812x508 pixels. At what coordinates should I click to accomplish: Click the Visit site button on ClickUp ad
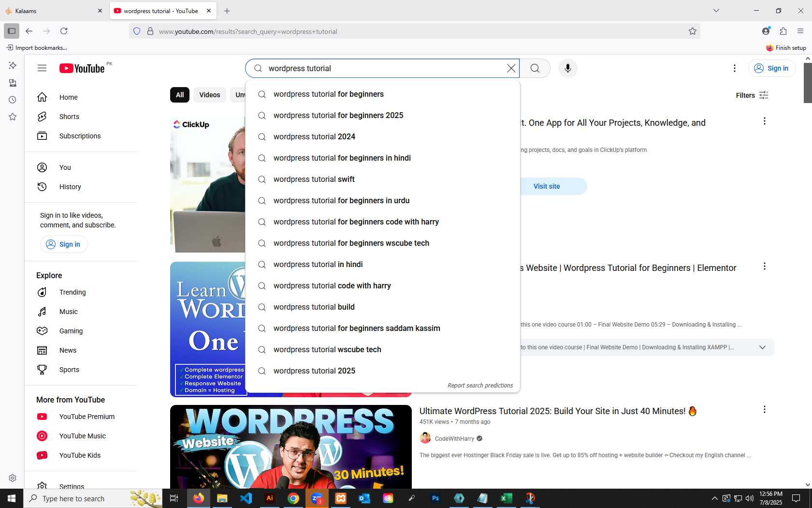pyautogui.click(x=547, y=186)
